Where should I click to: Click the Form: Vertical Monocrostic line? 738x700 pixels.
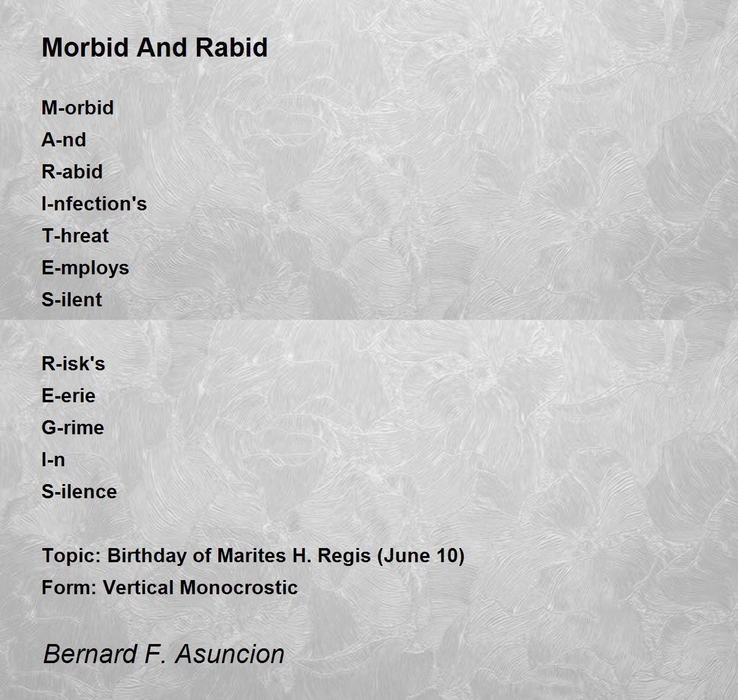click(169, 587)
